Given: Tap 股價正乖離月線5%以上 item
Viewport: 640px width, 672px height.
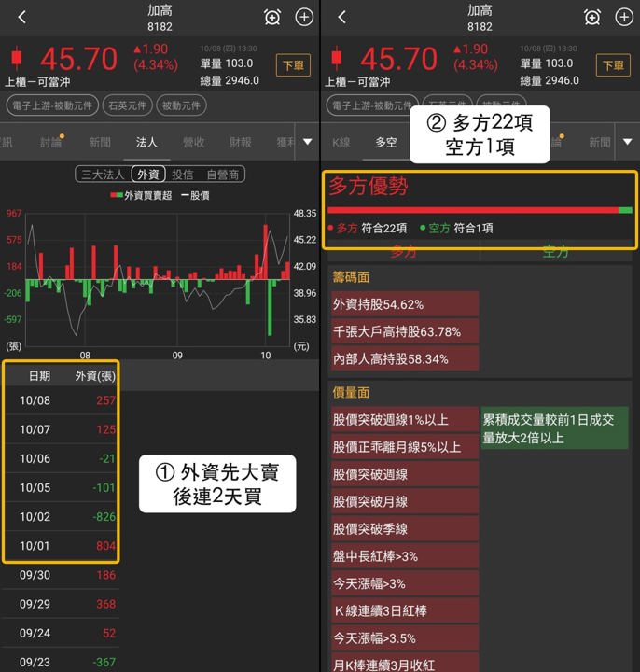Looking at the screenshot, I should (404, 447).
